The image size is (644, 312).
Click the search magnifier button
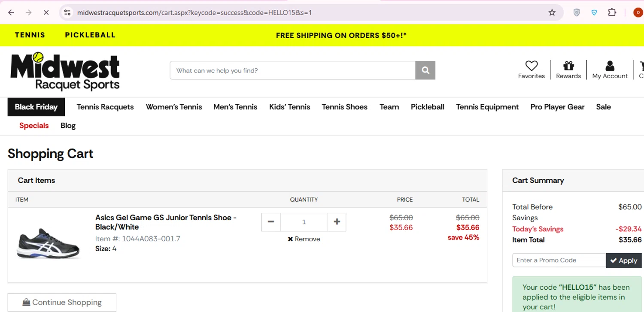(425, 70)
